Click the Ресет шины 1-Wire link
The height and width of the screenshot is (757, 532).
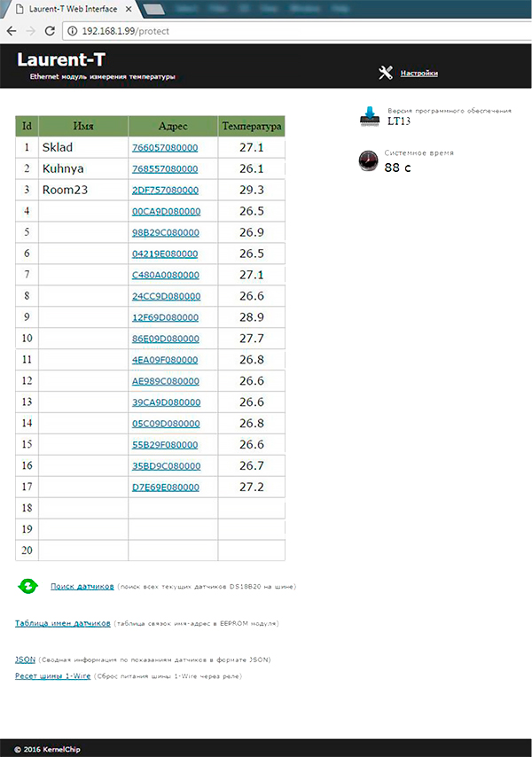(52, 676)
